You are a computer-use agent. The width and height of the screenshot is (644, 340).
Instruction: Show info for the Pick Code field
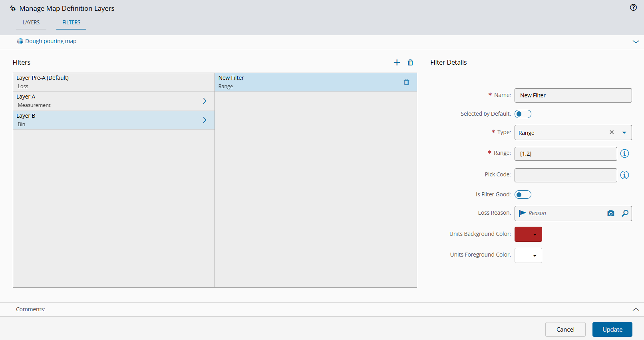coord(624,175)
